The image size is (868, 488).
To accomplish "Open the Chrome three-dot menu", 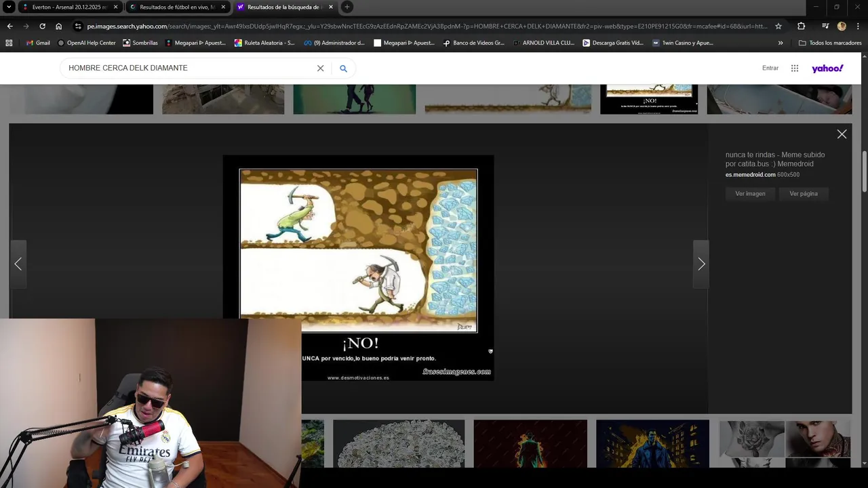I will 858,26.
